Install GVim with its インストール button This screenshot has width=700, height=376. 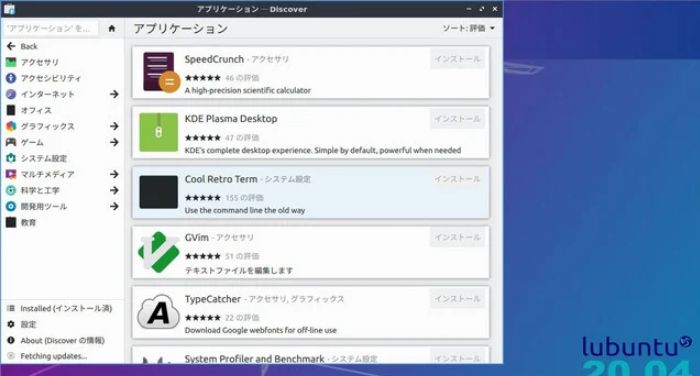[457, 237]
